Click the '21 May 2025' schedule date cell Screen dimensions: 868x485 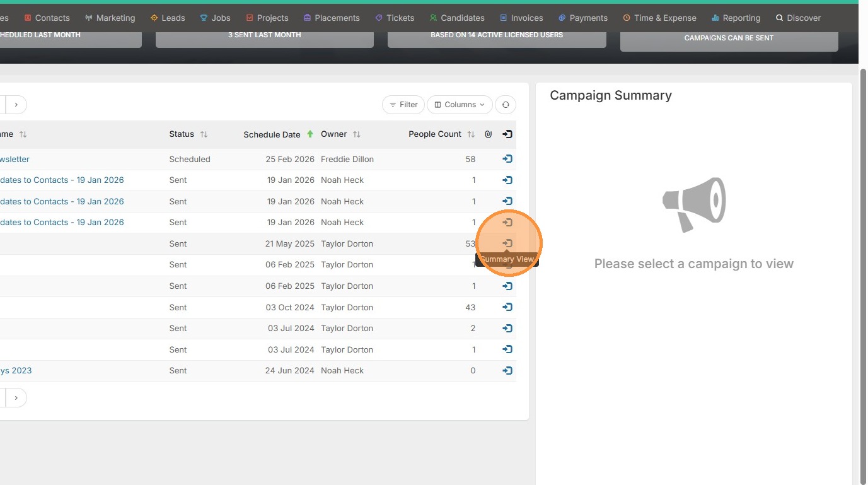click(x=290, y=243)
